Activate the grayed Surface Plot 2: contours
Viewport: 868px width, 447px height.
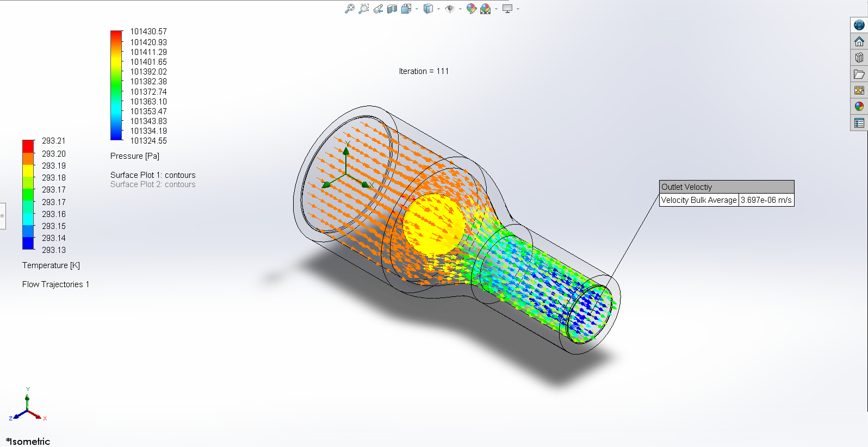pyautogui.click(x=153, y=185)
